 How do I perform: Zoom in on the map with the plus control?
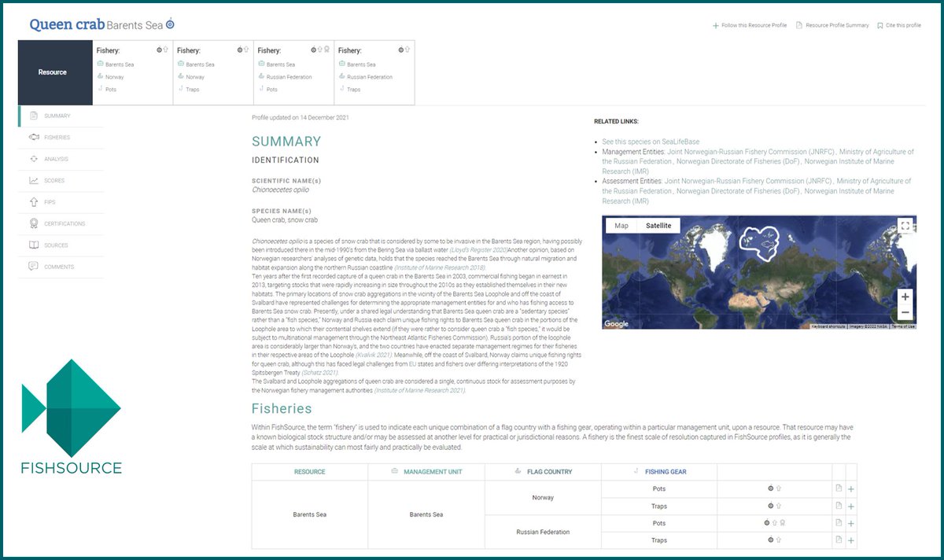click(905, 297)
